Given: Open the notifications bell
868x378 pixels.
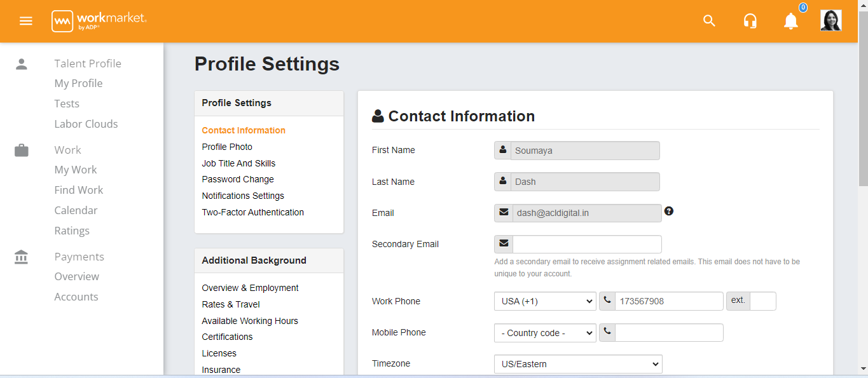Looking at the screenshot, I should coord(790,22).
